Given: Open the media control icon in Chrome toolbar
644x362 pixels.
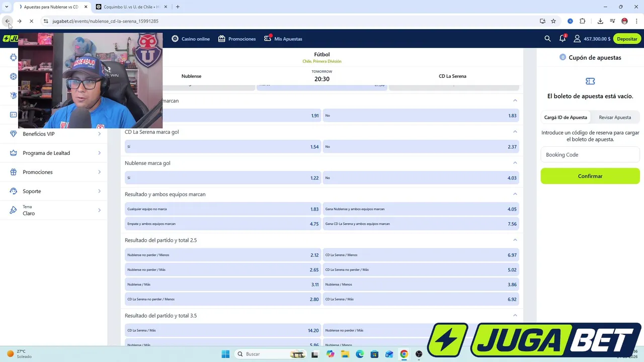Looking at the screenshot, I should point(612,21).
